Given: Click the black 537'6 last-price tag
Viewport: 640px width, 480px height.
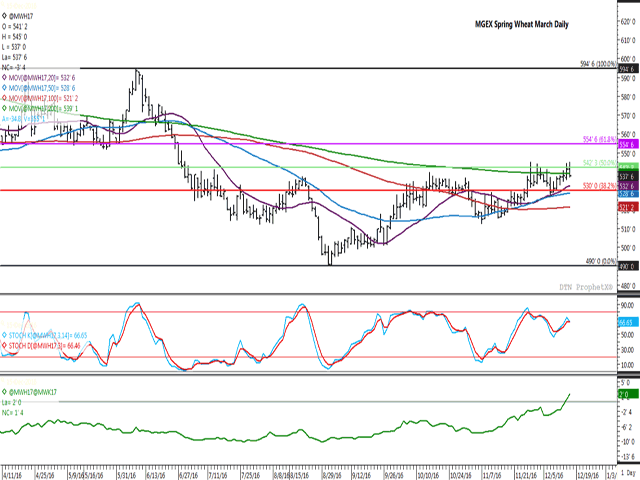Looking at the screenshot, I should pos(629,176).
